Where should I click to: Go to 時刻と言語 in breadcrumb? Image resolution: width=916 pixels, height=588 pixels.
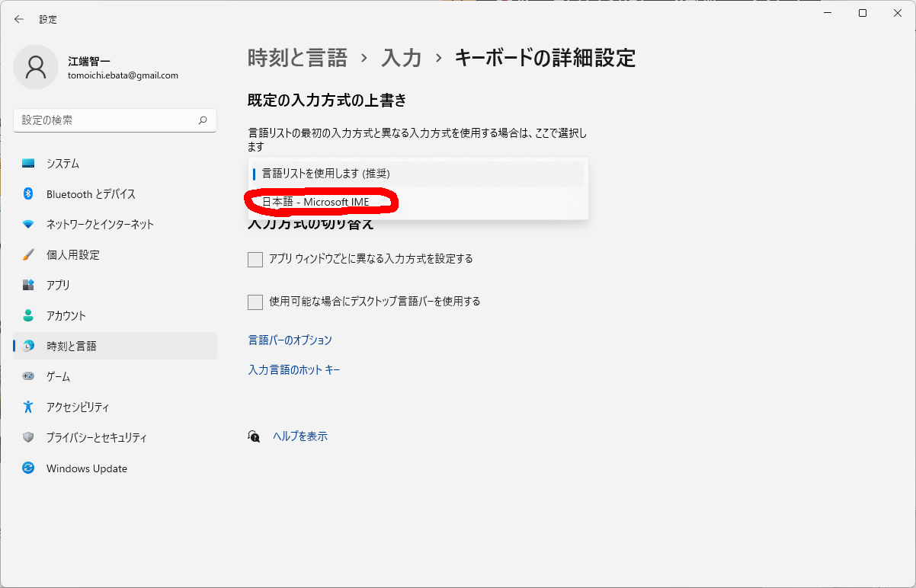pyautogui.click(x=297, y=58)
